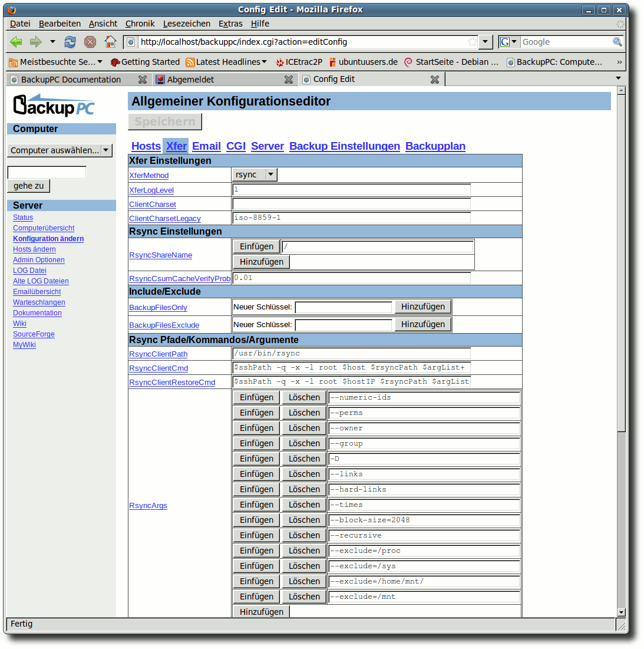Go back with the green back arrow
This screenshot has height=649, width=644.
pyautogui.click(x=16, y=42)
